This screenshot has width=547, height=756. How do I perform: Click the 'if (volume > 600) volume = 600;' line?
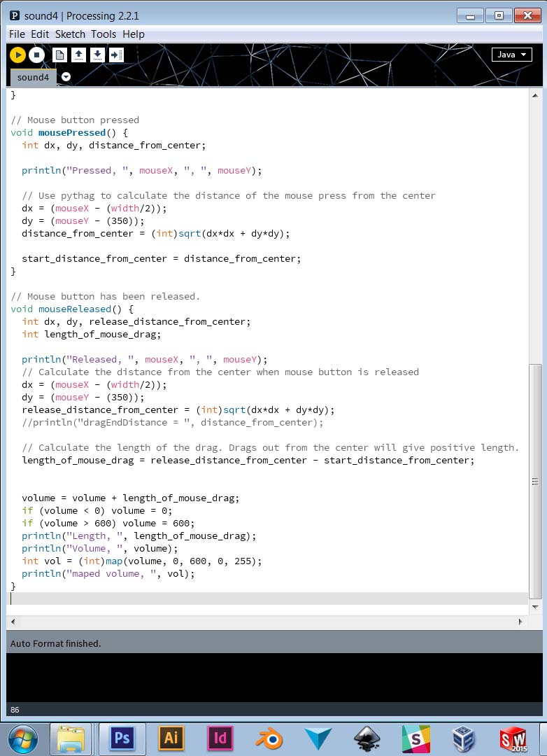108,523
